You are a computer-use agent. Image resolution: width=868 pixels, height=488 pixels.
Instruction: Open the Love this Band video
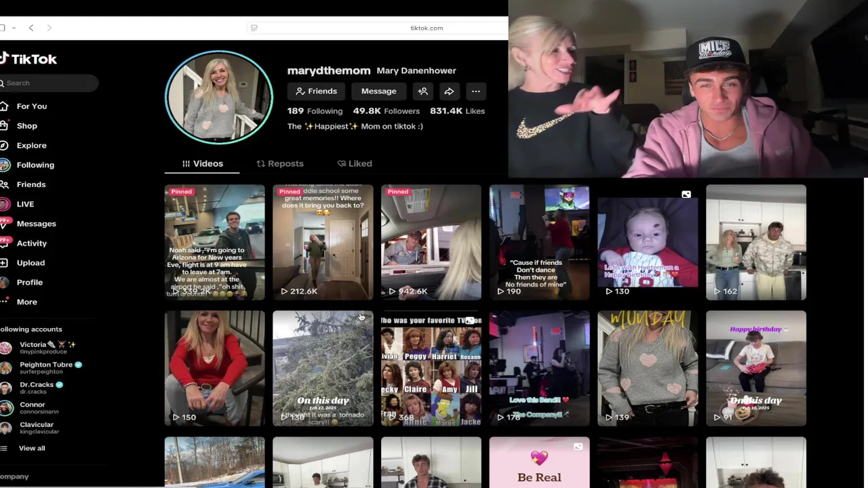(x=540, y=368)
